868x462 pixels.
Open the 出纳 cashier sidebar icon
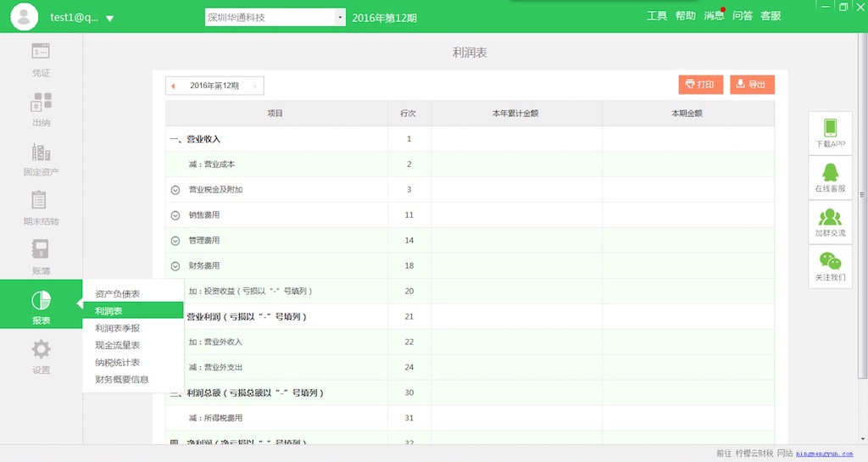pos(41,103)
